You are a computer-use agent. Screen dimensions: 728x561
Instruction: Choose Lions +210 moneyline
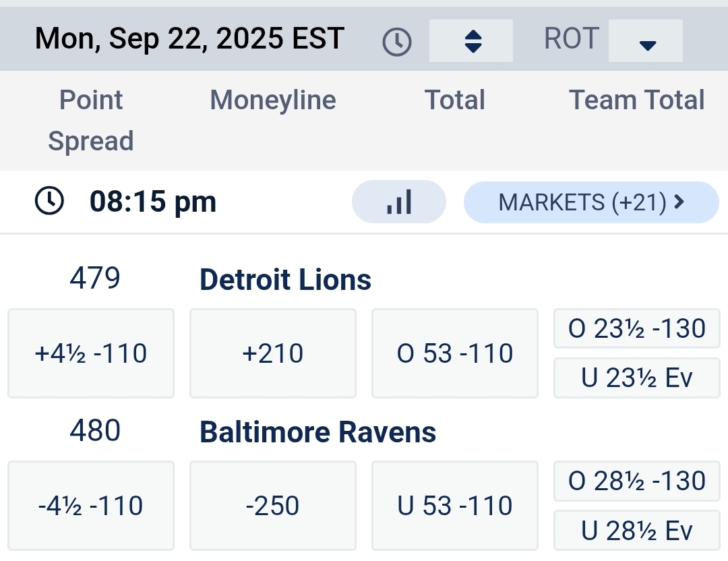pos(273,353)
